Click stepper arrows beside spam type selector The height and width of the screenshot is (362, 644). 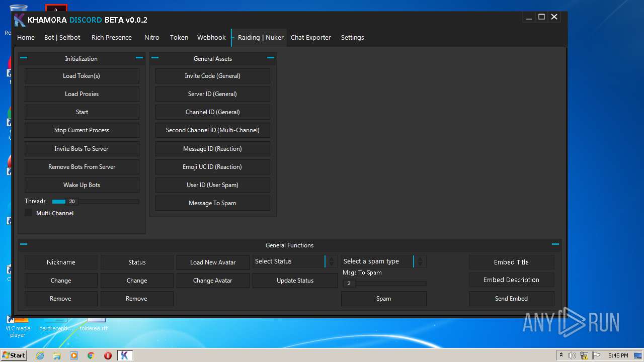420,261
